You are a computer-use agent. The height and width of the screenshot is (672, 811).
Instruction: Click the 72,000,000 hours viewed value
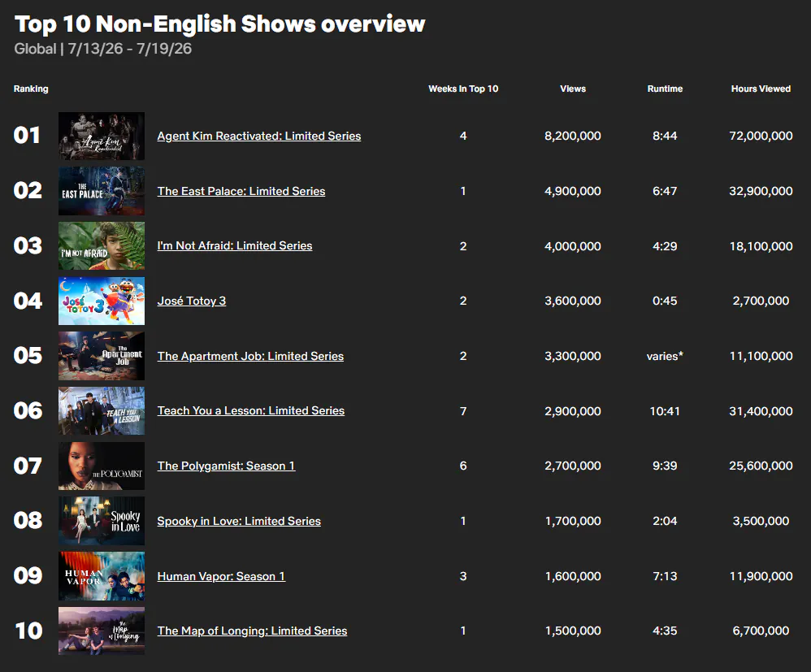pos(761,136)
